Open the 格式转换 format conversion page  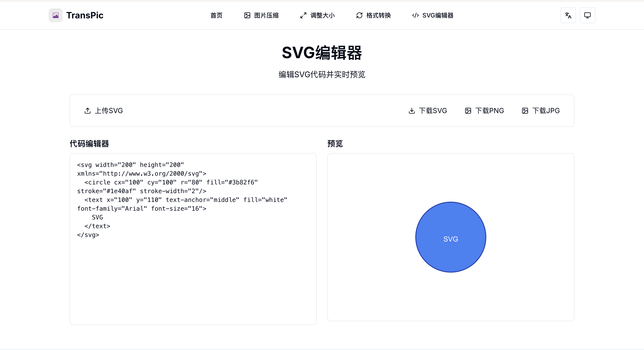(373, 16)
